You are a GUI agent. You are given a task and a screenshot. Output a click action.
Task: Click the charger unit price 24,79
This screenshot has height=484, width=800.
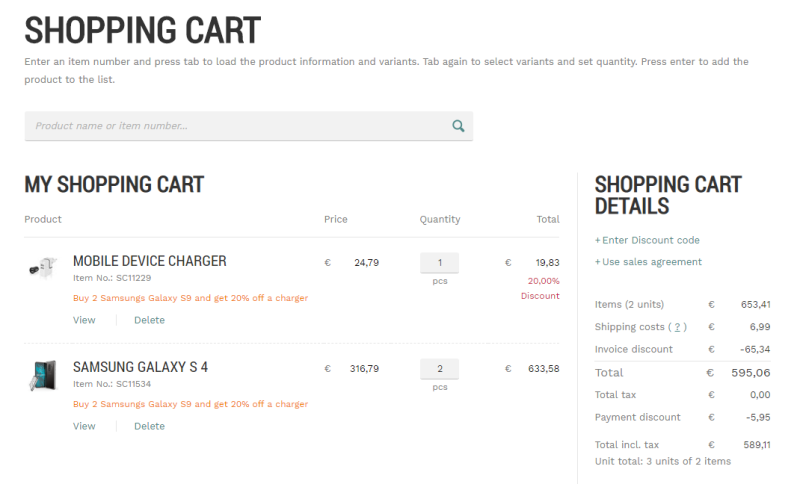point(366,263)
